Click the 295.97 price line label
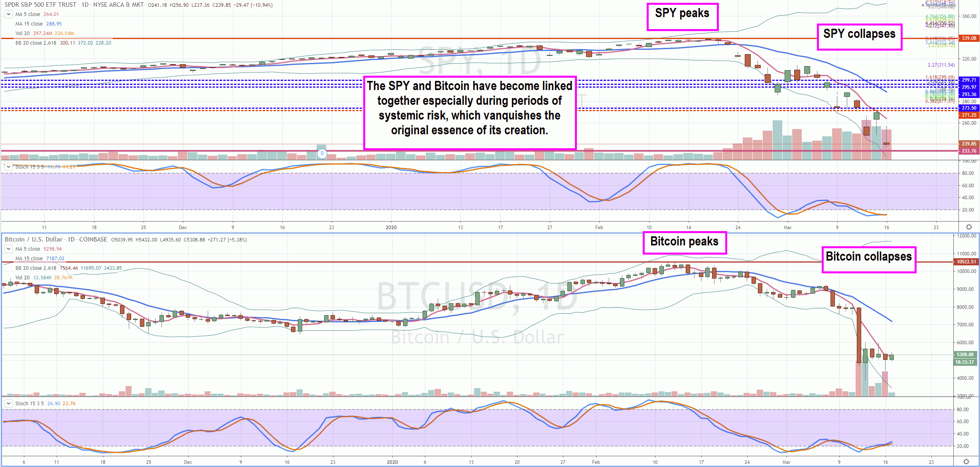This screenshot has height=467, width=980. 969,87
